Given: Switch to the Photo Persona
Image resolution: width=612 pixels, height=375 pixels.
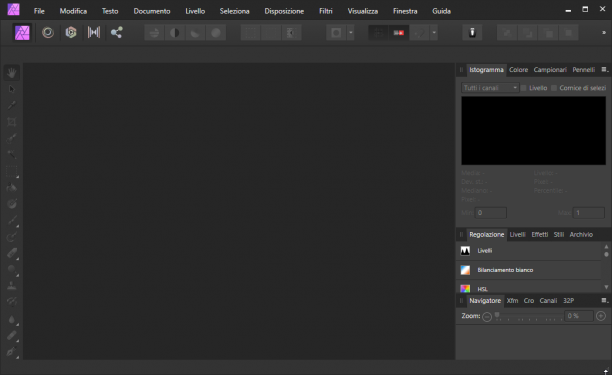Looking at the screenshot, I should (x=22, y=32).
